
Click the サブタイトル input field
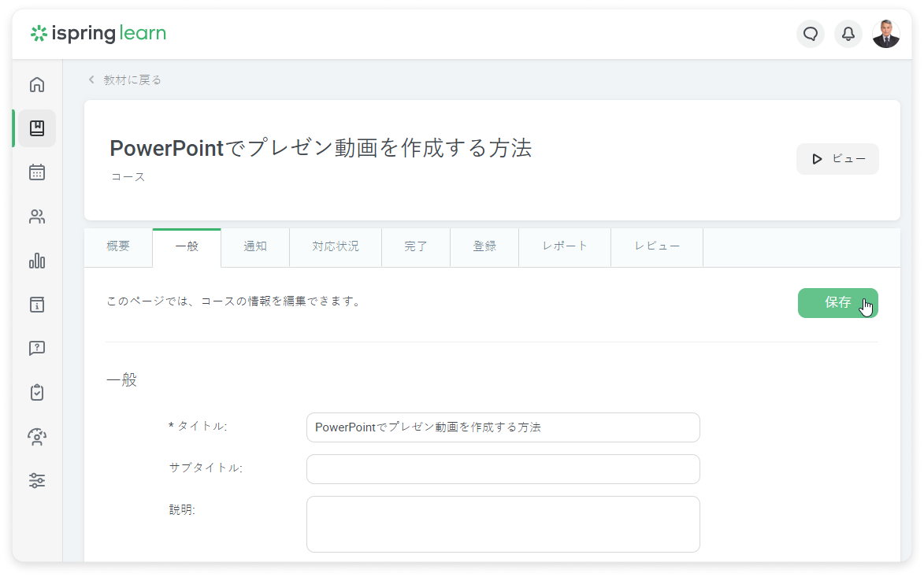pyautogui.click(x=503, y=469)
